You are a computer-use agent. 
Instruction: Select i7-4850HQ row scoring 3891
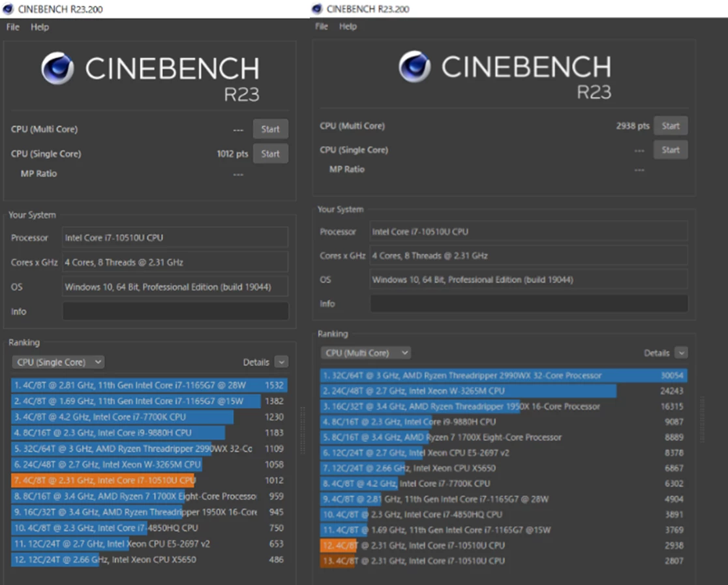[x=504, y=515]
